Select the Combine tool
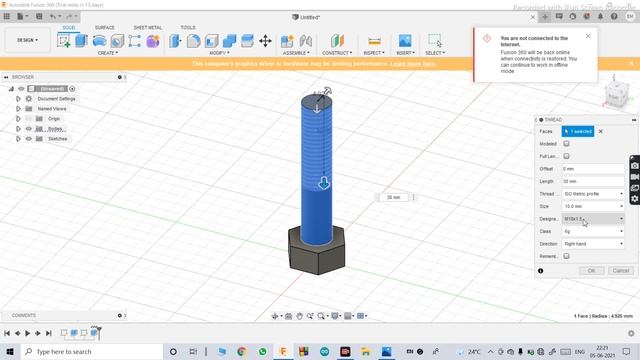Image resolution: width=640 pixels, height=360 pixels. coord(229,41)
